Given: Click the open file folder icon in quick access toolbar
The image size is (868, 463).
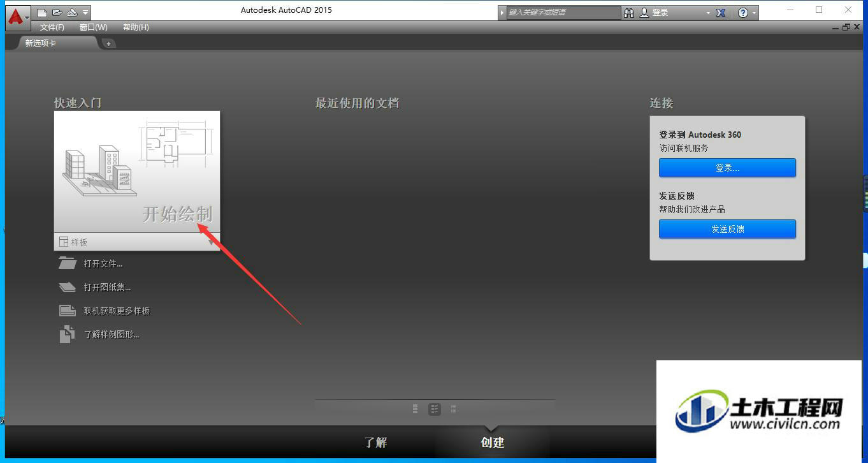Looking at the screenshot, I should pos(57,12).
